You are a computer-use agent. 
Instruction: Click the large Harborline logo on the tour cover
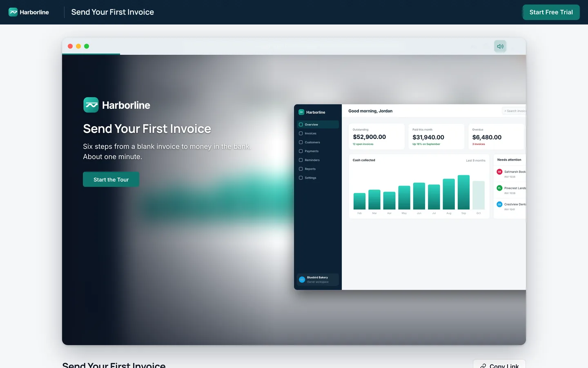(x=117, y=105)
